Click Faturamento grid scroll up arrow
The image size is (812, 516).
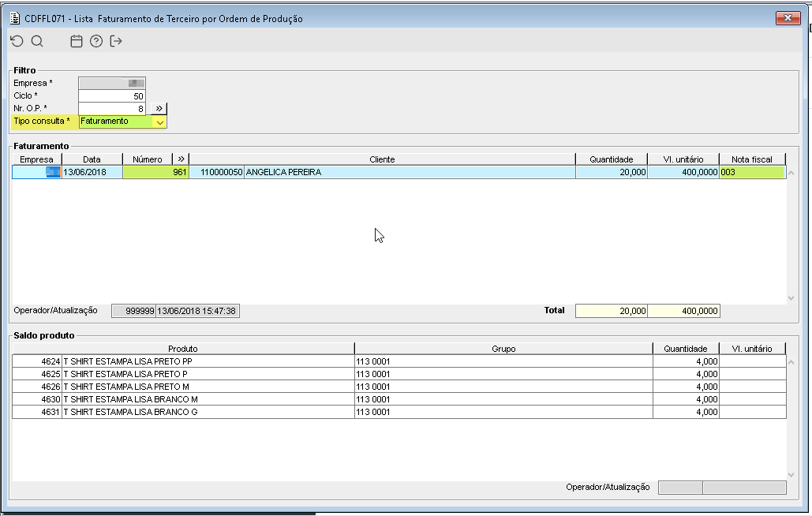pos(791,173)
